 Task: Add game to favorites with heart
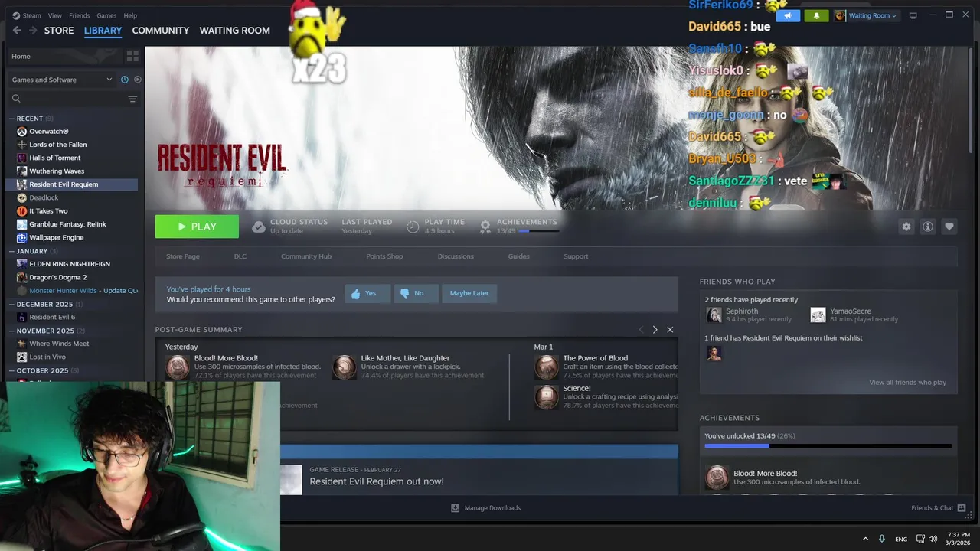949,227
